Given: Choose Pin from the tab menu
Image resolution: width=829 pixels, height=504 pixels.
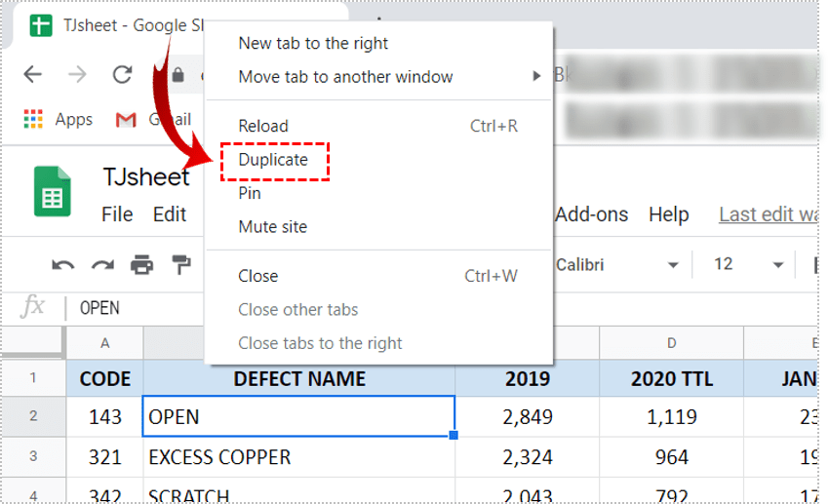Looking at the screenshot, I should [x=250, y=193].
